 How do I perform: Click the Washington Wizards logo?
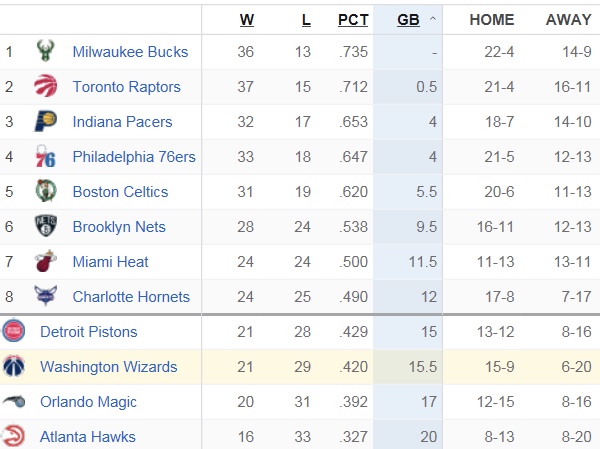14,367
